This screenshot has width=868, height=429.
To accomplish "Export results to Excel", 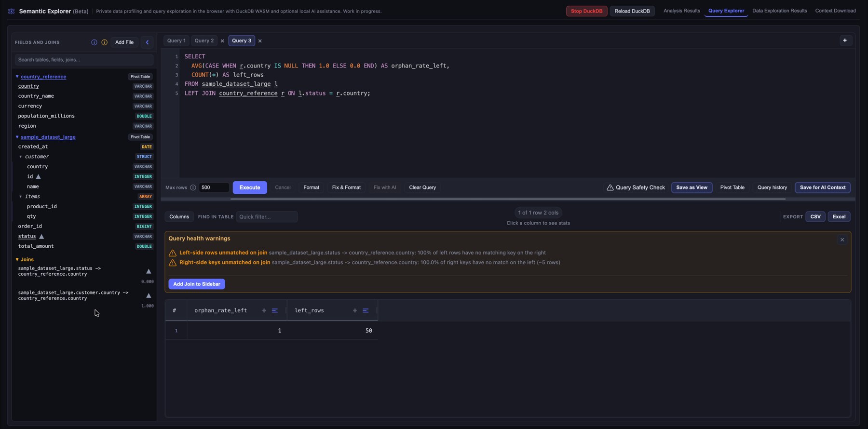I will pyautogui.click(x=839, y=217).
